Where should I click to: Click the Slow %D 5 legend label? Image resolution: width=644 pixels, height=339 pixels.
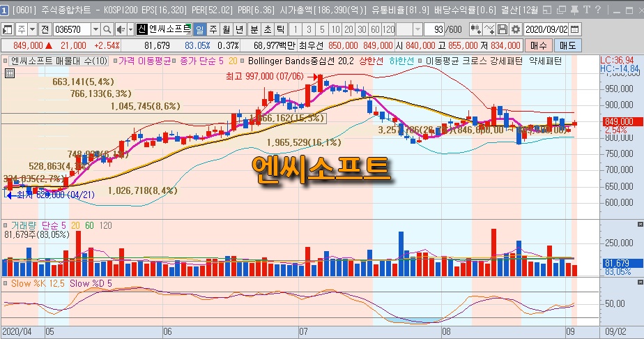[x=91, y=283]
